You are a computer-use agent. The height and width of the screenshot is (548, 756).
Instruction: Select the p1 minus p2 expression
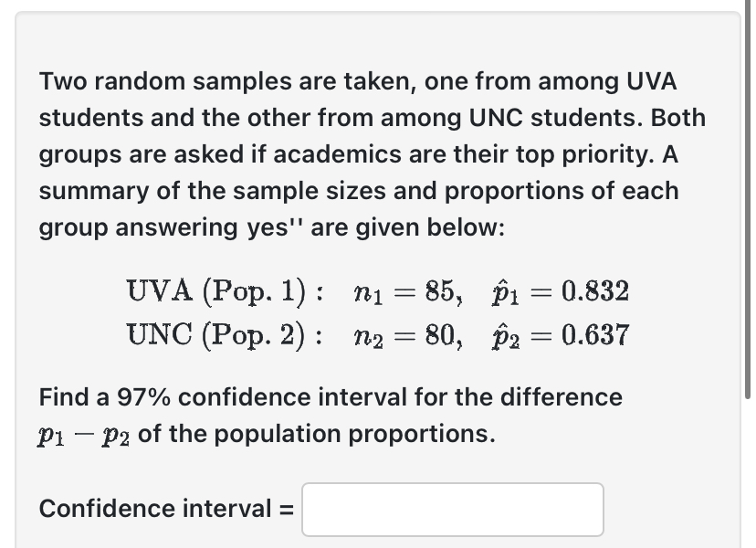82,433
